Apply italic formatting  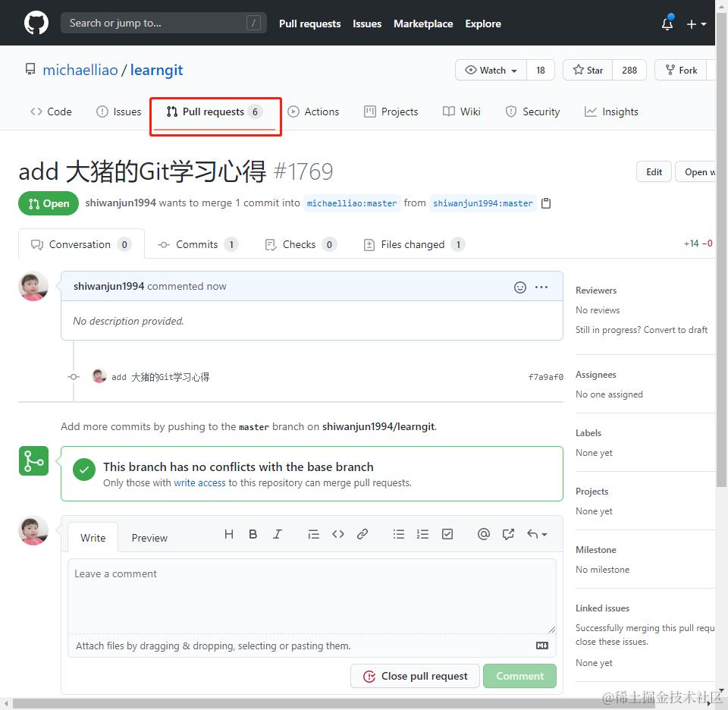point(278,534)
